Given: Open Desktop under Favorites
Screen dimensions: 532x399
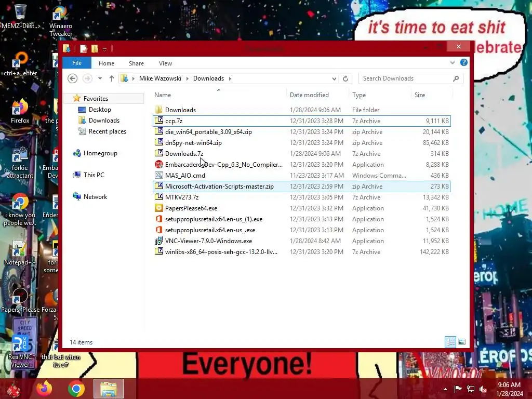Looking at the screenshot, I should point(100,110).
